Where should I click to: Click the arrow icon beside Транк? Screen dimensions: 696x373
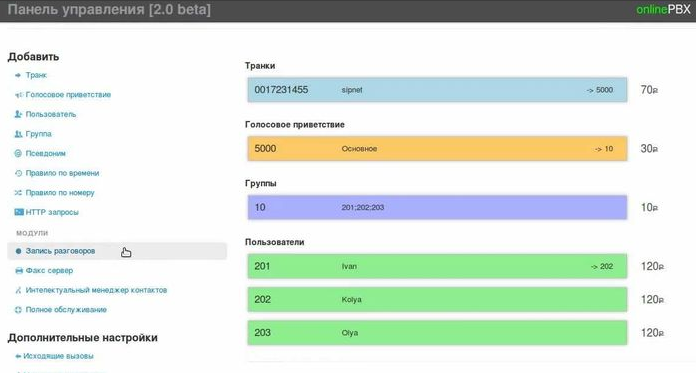[x=18, y=75]
